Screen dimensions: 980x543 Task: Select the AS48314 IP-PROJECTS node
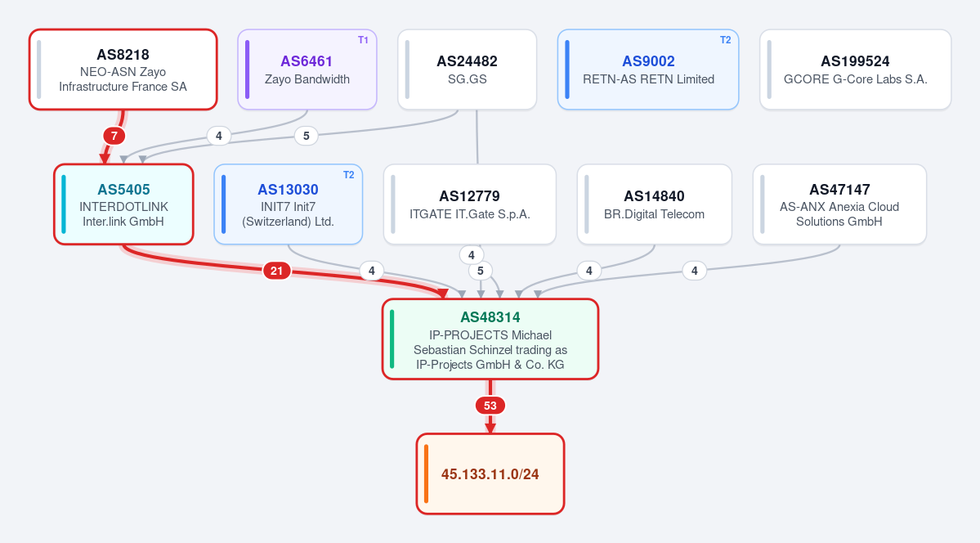pyautogui.click(x=490, y=339)
